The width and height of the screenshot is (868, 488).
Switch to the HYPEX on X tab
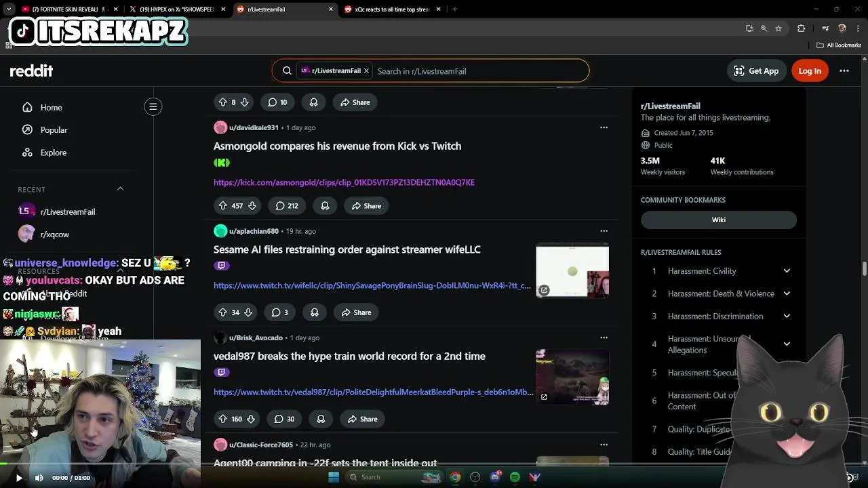[178, 9]
